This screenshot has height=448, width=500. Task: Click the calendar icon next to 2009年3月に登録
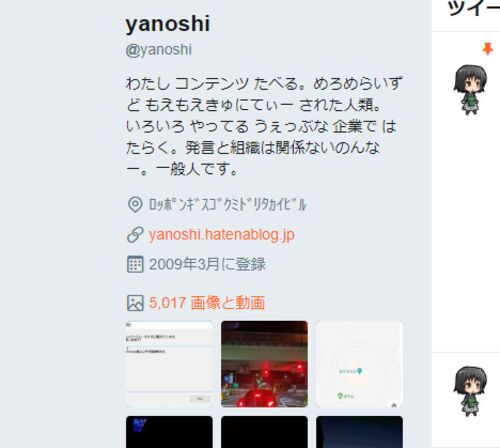135,264
